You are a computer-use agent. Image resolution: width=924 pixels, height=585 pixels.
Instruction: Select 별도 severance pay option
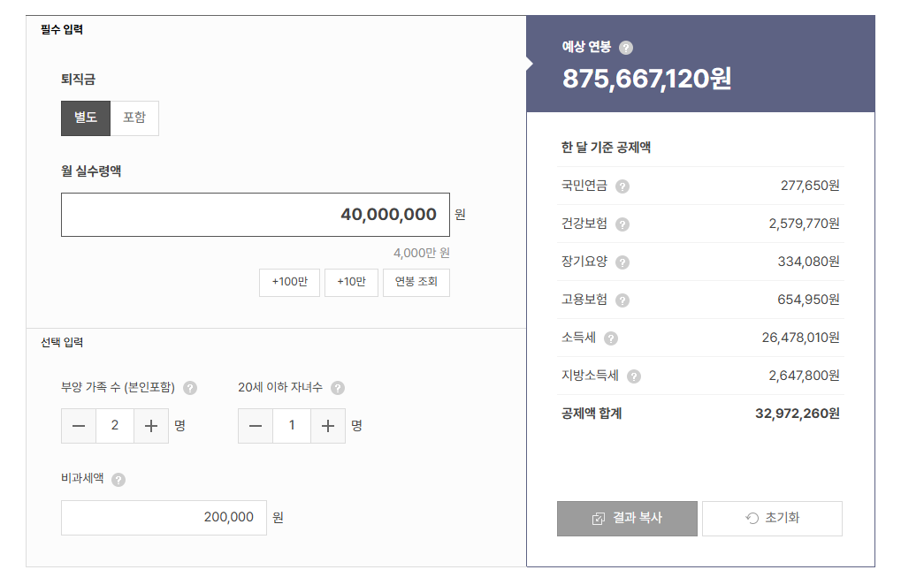(x=86, y=118)
